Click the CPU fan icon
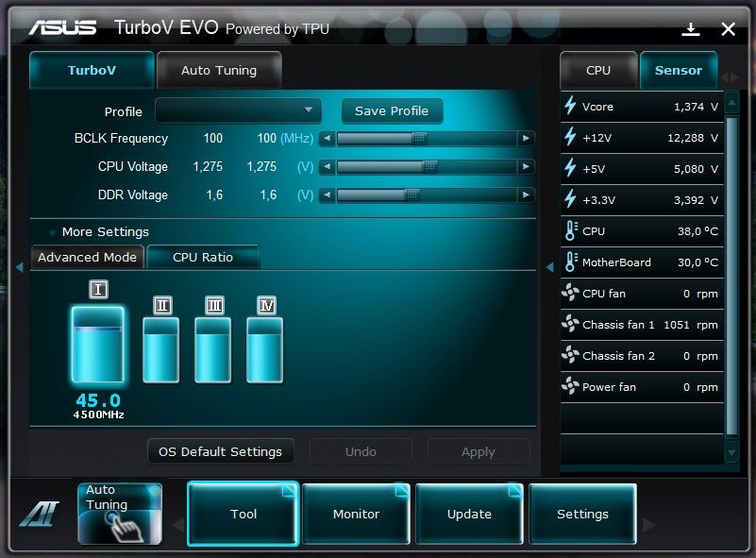The image size is (756, 558). [x=570, y=293]
